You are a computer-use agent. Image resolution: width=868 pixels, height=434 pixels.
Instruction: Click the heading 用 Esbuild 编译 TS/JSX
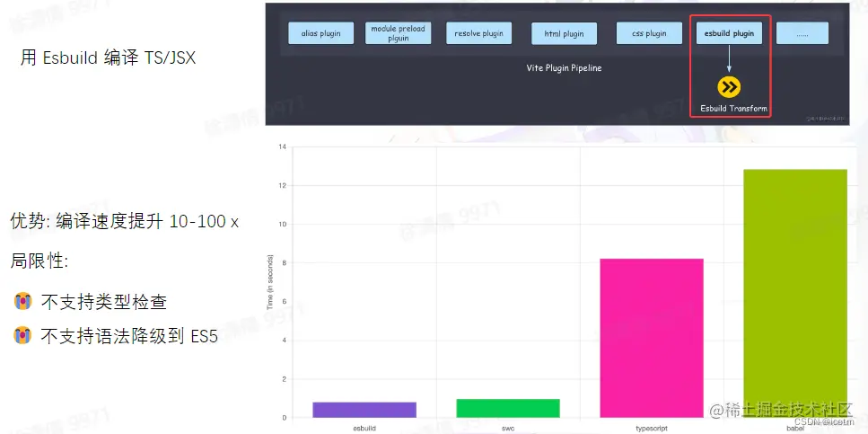(109, 58)
